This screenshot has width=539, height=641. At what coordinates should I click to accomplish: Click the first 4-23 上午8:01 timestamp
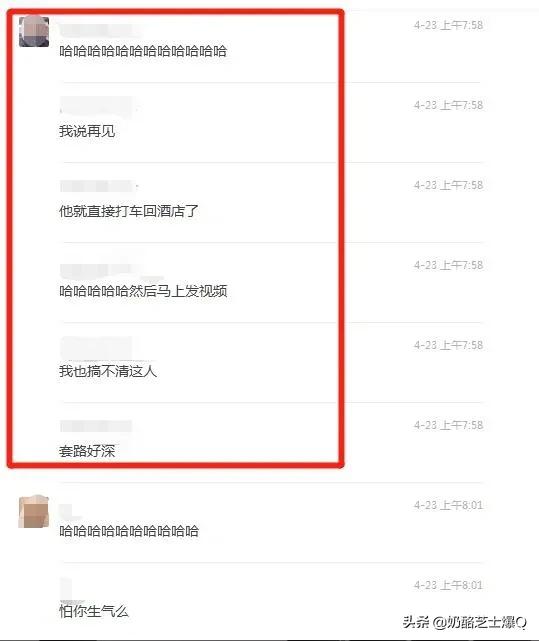tap(448, 506)
